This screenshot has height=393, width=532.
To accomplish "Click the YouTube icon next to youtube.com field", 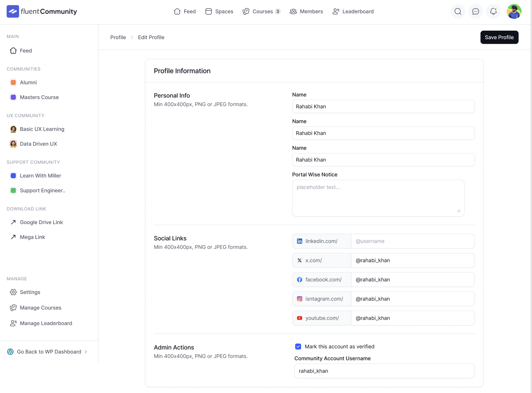I will coord(299,318).
